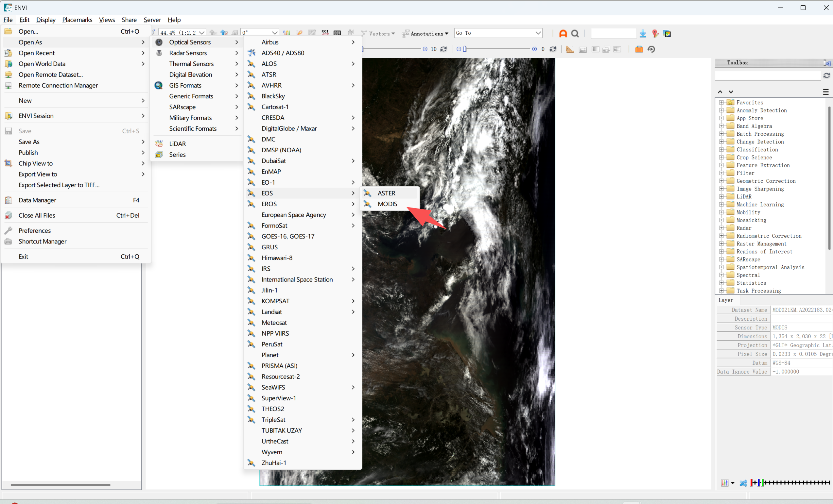Click the blue download arrow icon
The width and height of the screenshot is (833, 504).
point(643,33)
